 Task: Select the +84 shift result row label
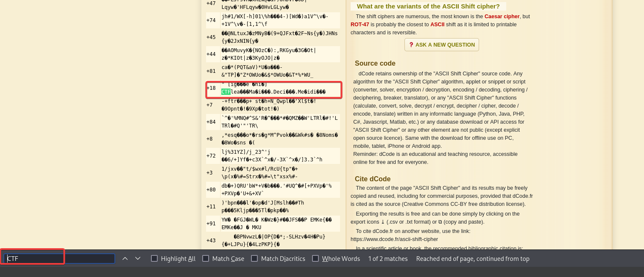pos(211,122)
